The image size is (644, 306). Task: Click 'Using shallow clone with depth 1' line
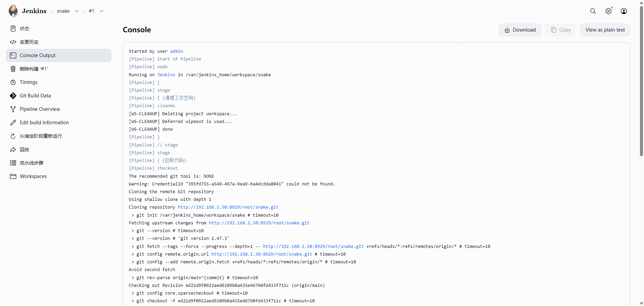click(170, 200)
